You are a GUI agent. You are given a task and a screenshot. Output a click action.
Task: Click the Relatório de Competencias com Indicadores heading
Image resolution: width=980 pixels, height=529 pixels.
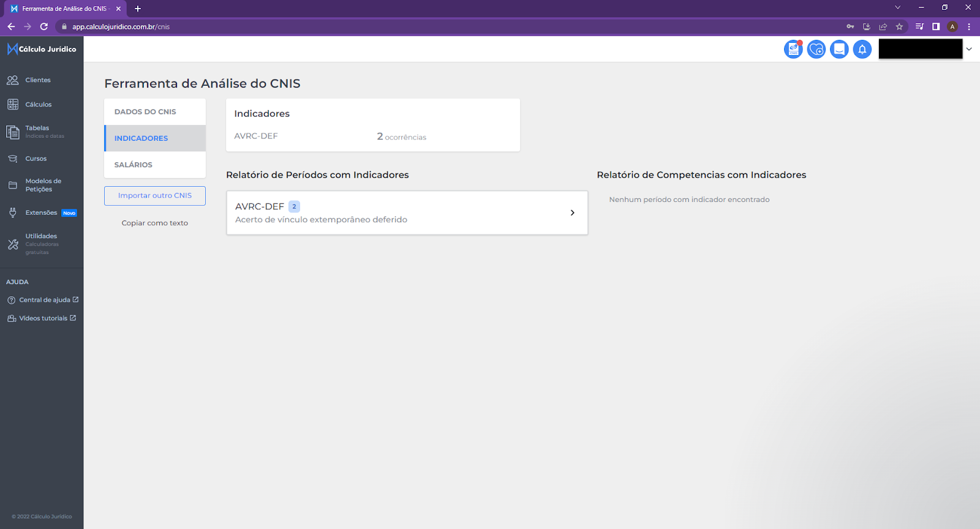tap(701, 175)
